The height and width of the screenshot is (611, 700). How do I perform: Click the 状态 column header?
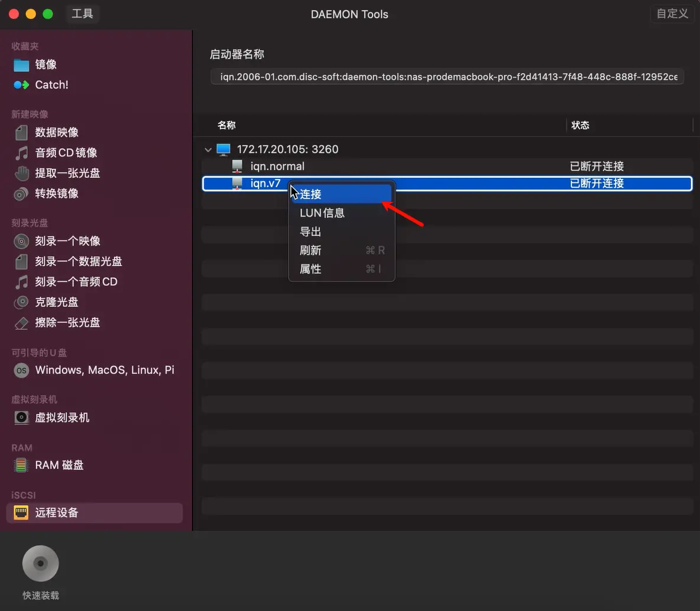(x=580, y=126)
